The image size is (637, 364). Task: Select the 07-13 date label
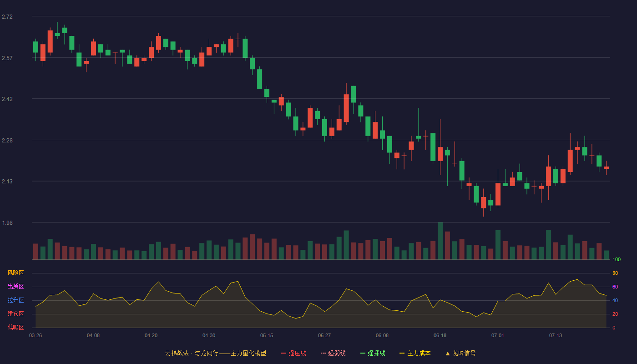(556, 335)
